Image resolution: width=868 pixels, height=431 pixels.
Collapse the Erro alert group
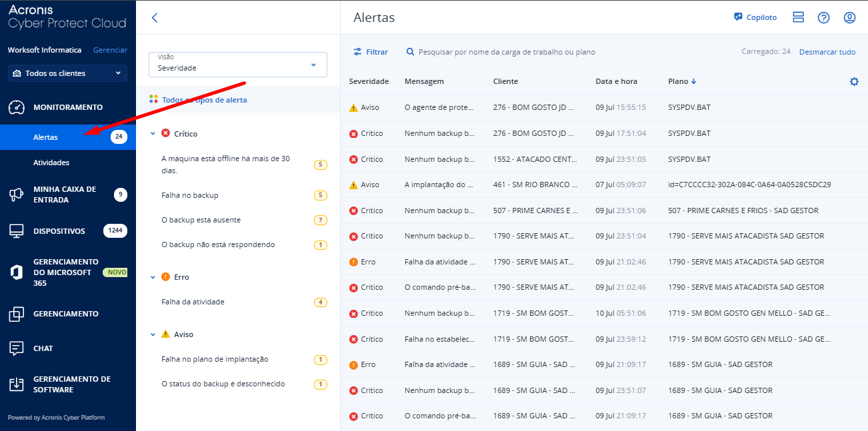tap(153, 277)
